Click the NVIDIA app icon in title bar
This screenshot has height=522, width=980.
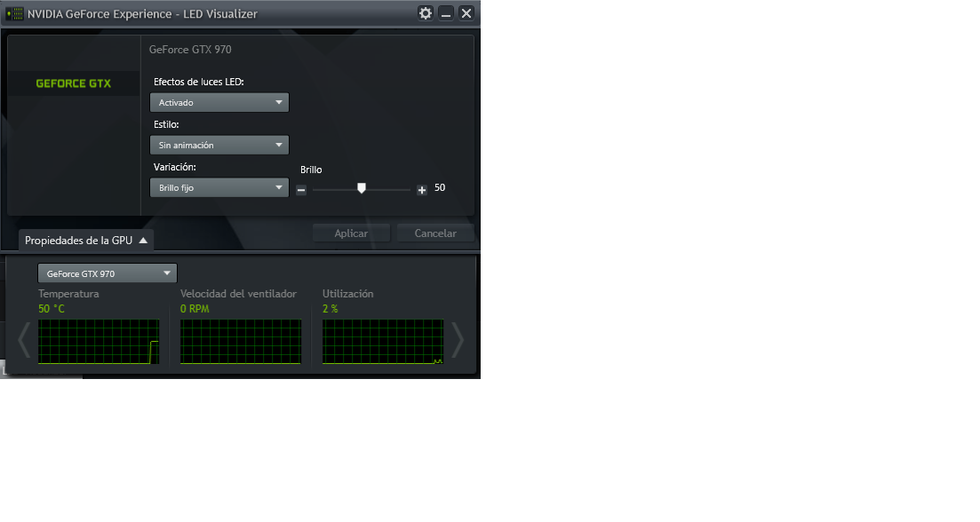tap(14, 13)
